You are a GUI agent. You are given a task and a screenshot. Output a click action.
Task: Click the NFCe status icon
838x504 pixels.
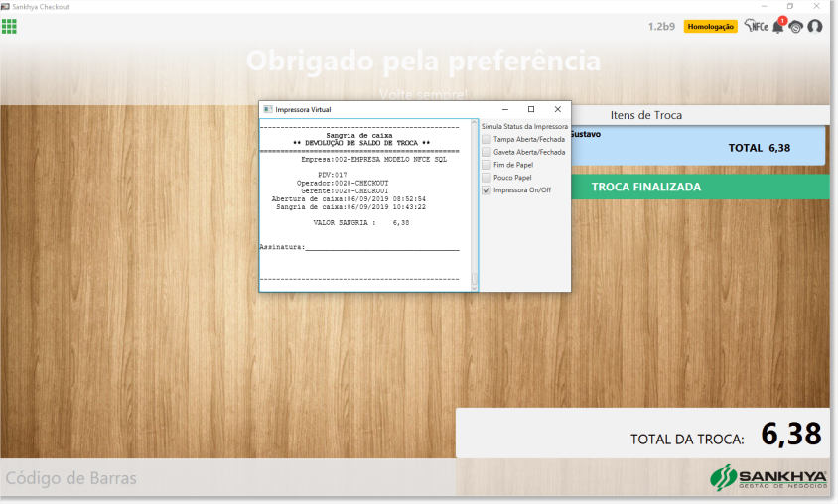[757, 26]
